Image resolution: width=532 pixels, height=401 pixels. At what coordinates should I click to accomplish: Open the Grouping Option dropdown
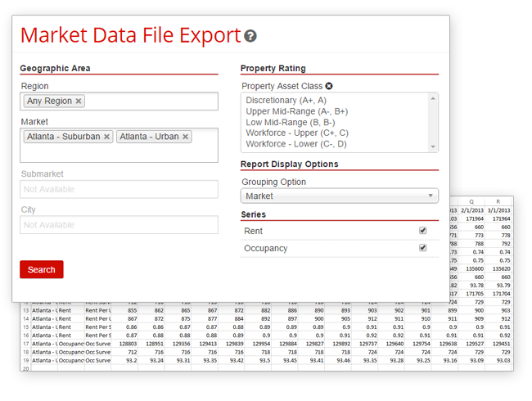click(x=340, y=196)
